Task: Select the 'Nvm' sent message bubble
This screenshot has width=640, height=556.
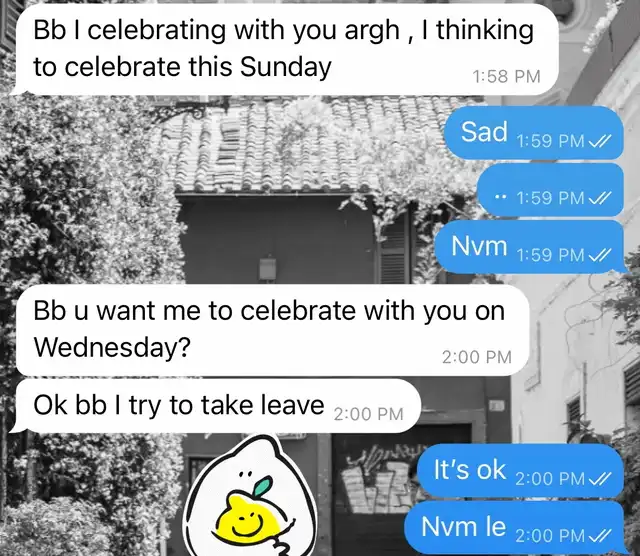Action: (x=529, y=247)
